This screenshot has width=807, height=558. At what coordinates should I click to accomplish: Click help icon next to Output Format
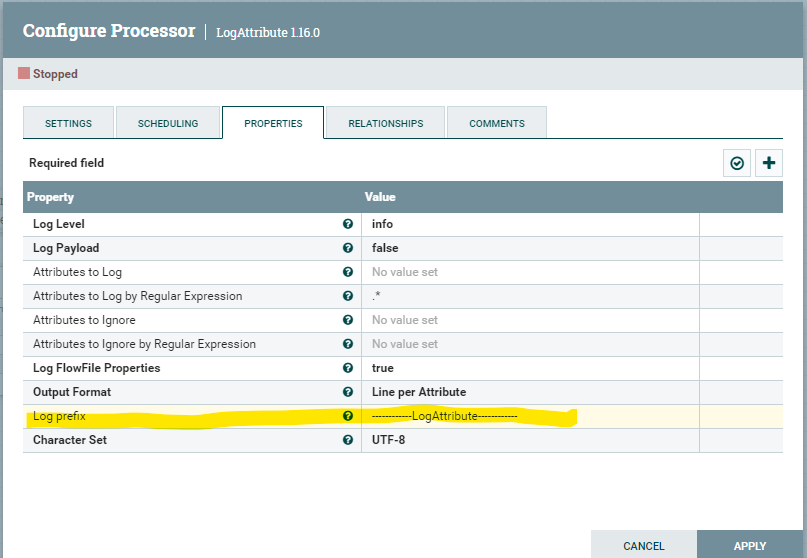click(x=348, y=392)
